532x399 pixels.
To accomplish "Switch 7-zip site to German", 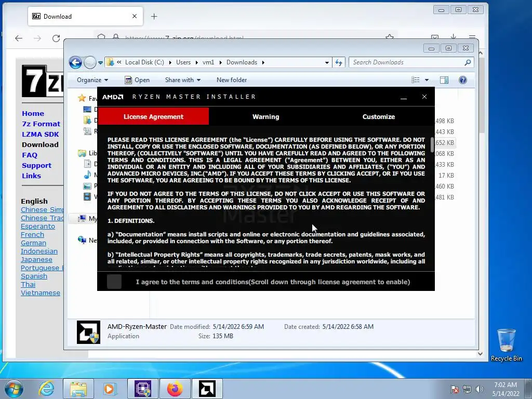I will tap(33, 243).
